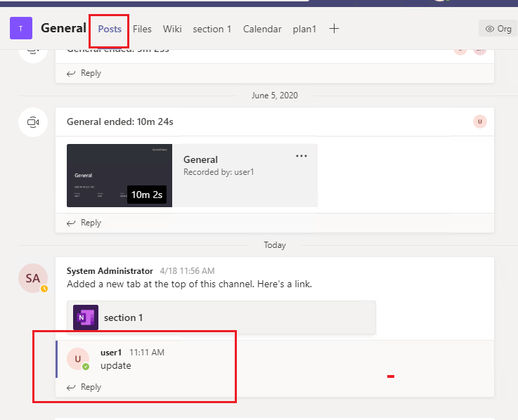The width and height of the screenshot is (518, 420).
Task: Click user1 name in the reply
Action: click(111, 353)
